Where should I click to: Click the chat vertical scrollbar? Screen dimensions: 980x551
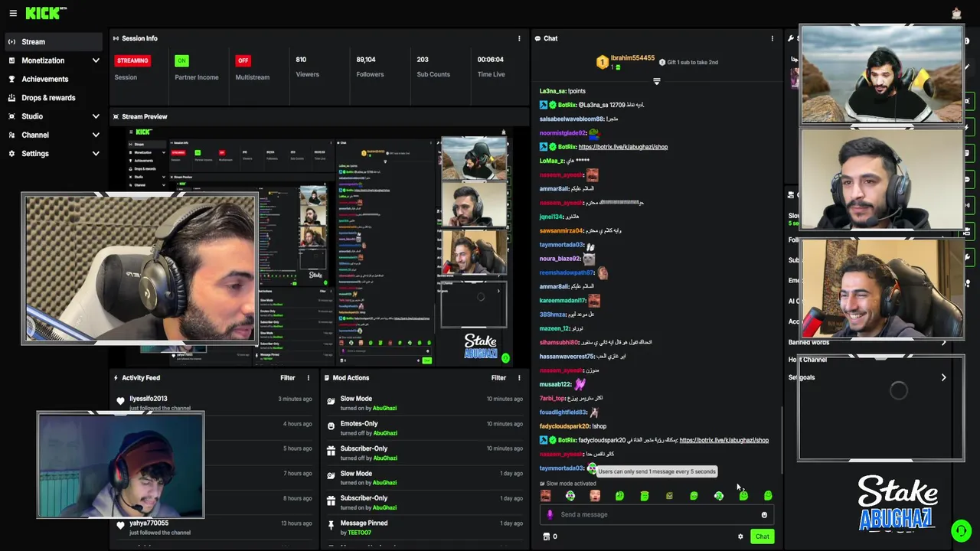click(781, 440)
